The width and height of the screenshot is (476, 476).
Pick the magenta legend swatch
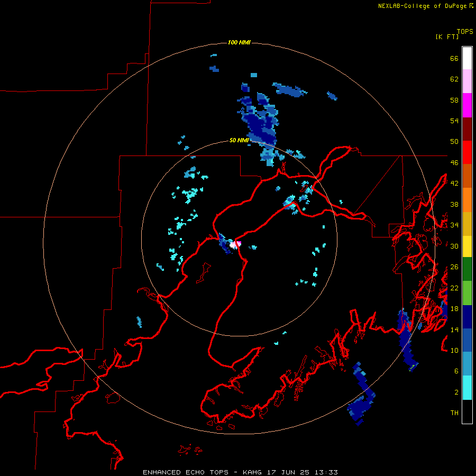(467, 105)
